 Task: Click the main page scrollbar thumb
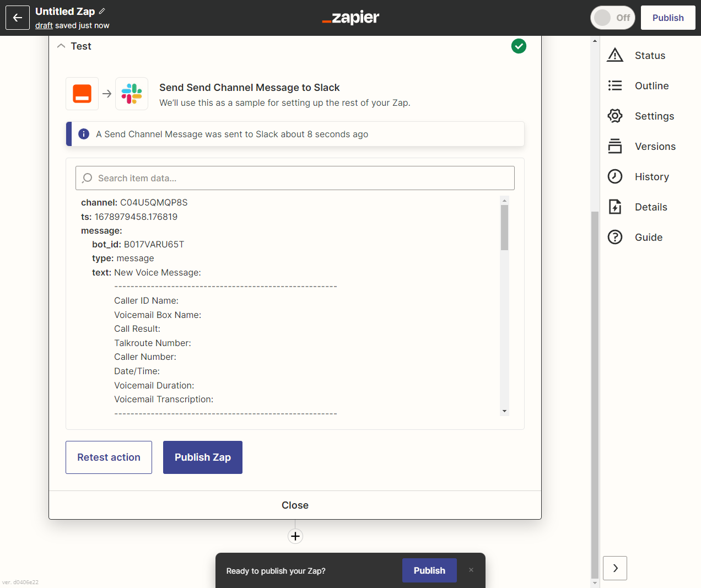click(595, 395)
